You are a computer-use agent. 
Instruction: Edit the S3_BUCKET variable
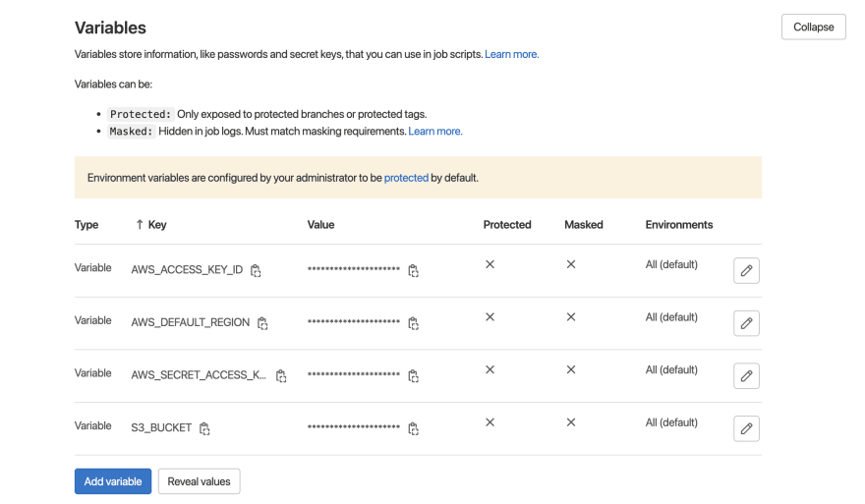746,428
